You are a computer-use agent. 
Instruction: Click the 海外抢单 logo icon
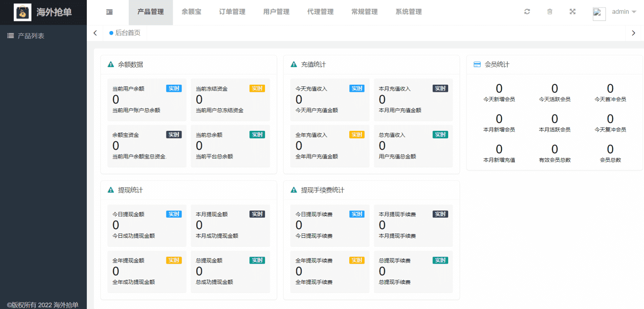(x=22, y=12)
